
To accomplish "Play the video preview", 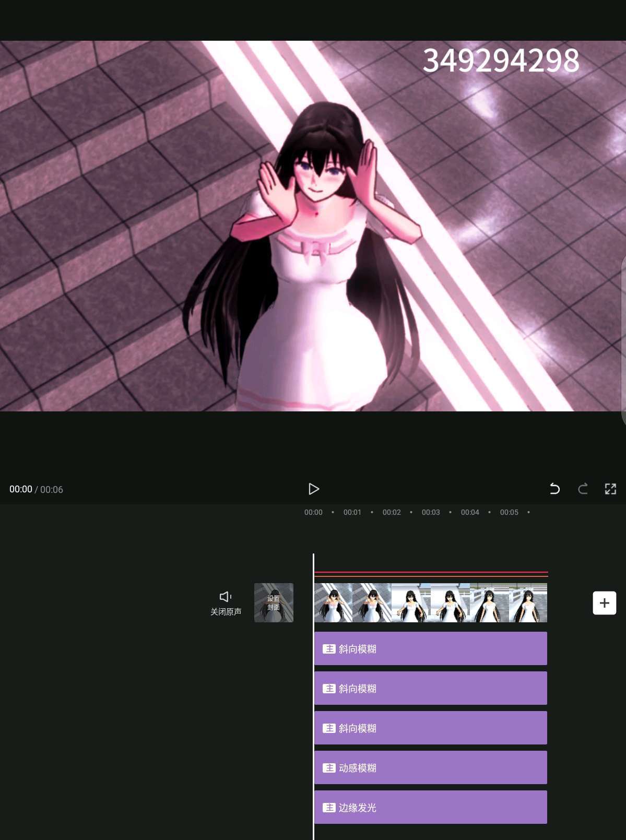I will tap(313, 489).
